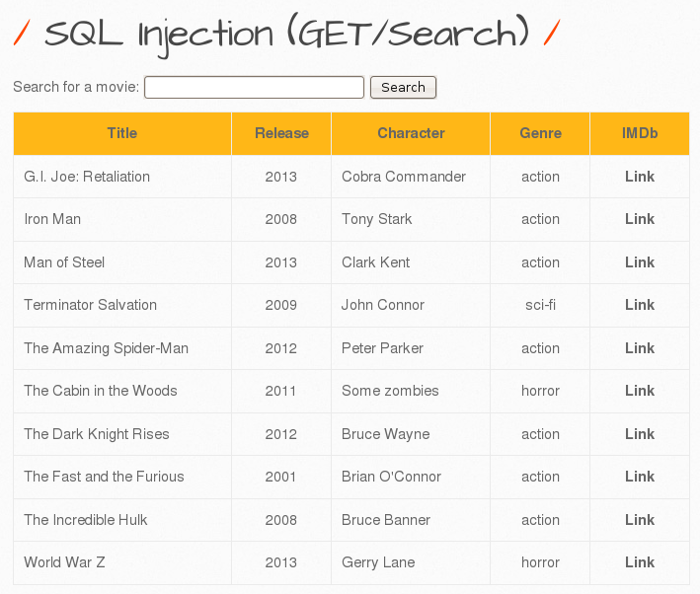Open IMDb Link for World War Z
This screenshot has height=594, width=700.
pyautogui.click(x=640, y=562)
